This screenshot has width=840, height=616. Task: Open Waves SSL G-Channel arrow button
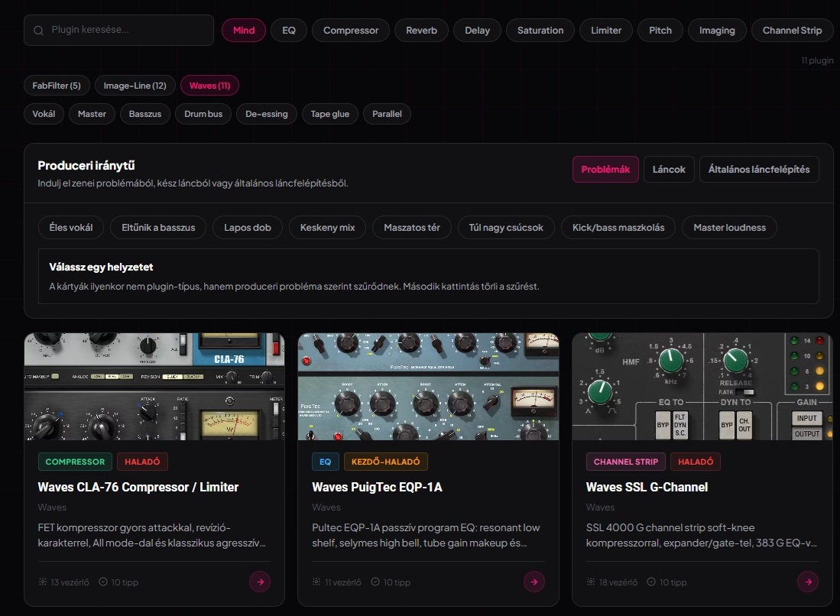point(808,582)
